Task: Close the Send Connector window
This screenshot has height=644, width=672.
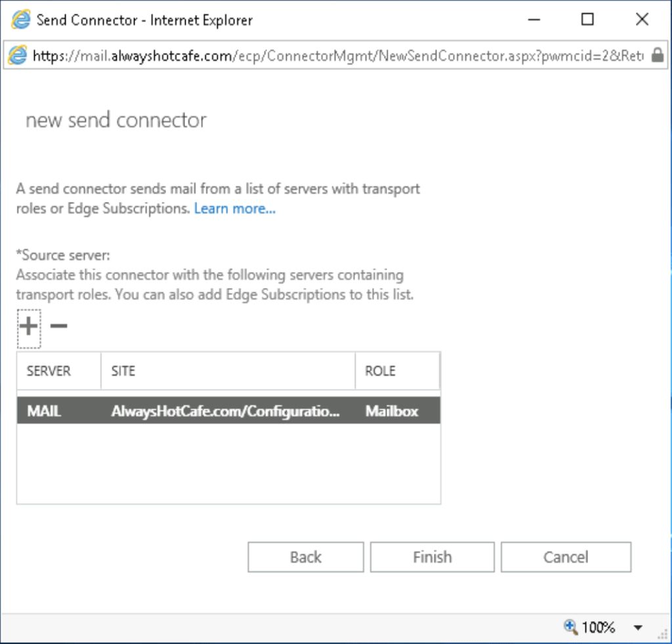Action: 642,19
